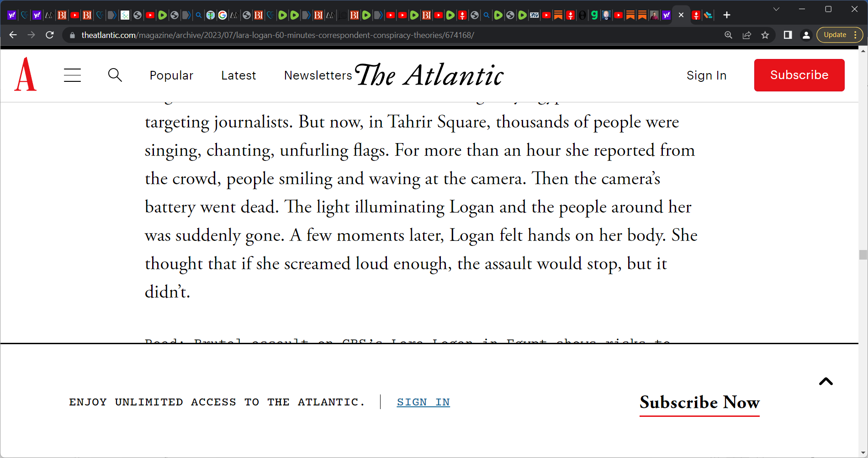Switch to the IW favicon tab
The height and width of the screenshot is (458, 868).
[535, 15]
